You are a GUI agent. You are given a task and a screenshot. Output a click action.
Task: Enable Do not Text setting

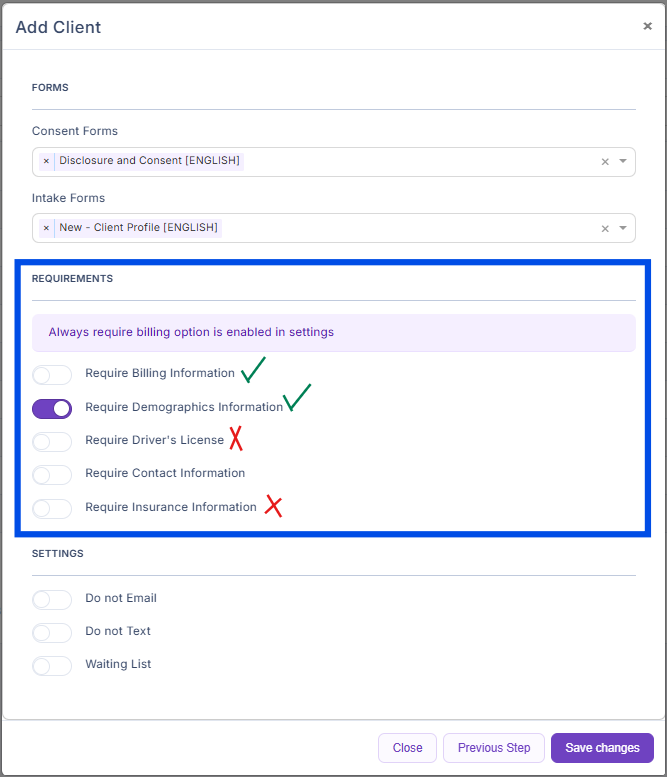(52, 632)
